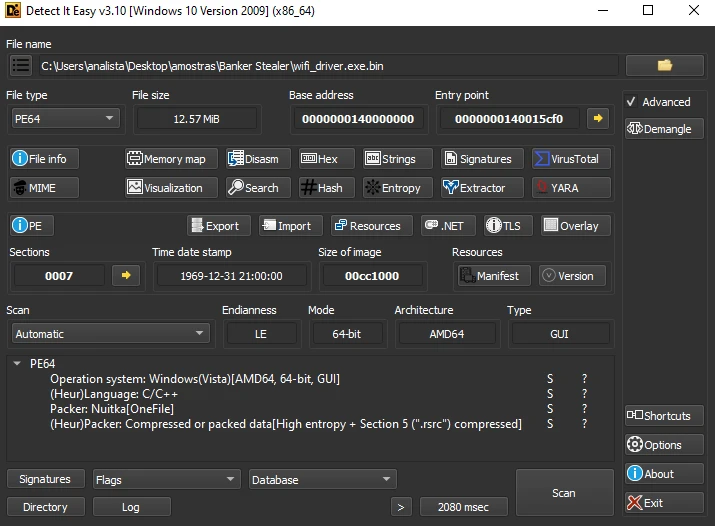Select the Packer: Nuitka[OneFile] result row

click(110, 409)
